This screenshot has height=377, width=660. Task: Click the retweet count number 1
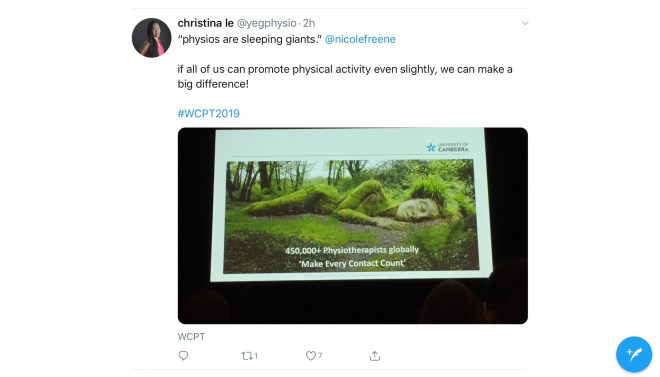click(256, 356)
